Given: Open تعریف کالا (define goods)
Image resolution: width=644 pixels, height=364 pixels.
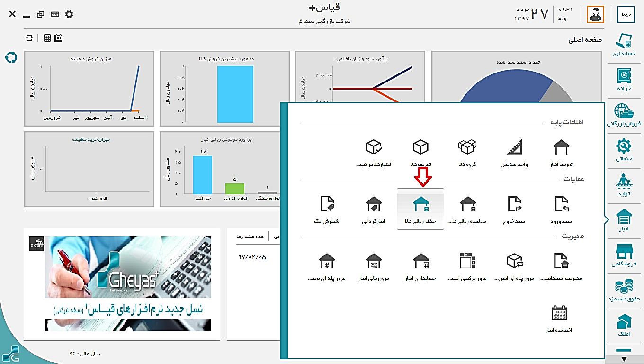Looking at the screenshot, I should (x=420, y=154).
